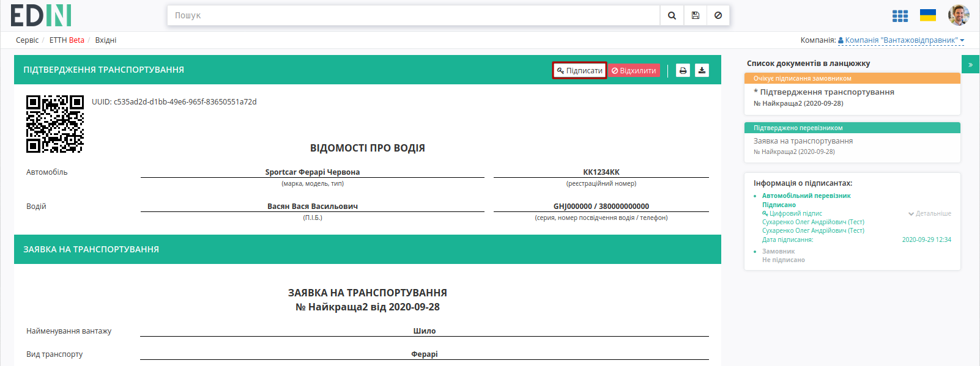Open the Сервіс breadcrumb

[x=27, y=40]
